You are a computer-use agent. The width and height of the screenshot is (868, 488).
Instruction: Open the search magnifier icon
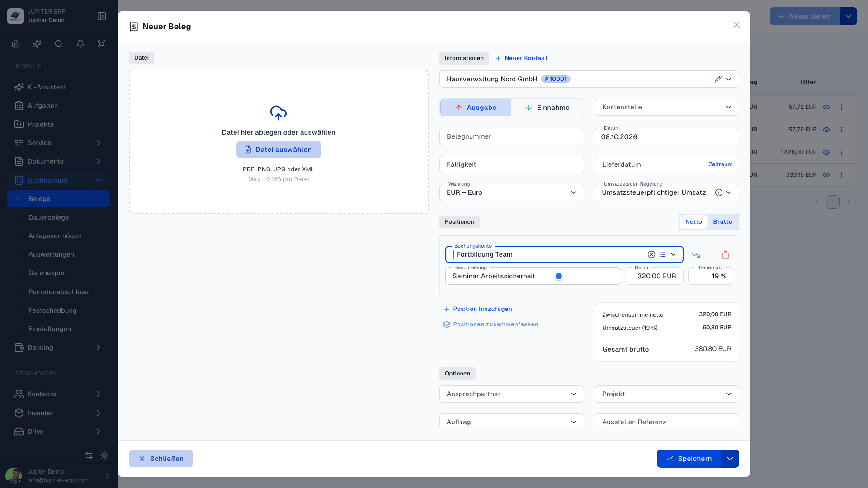click(59, 44)
